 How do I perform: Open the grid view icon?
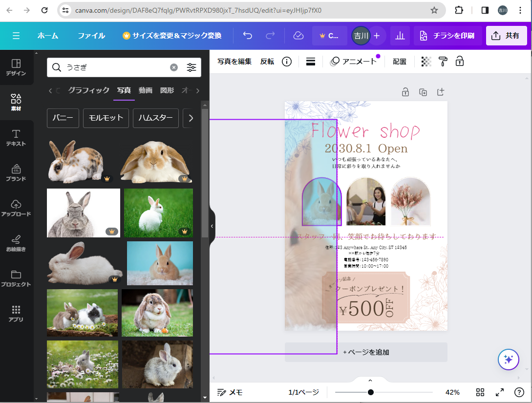[480, 392]
